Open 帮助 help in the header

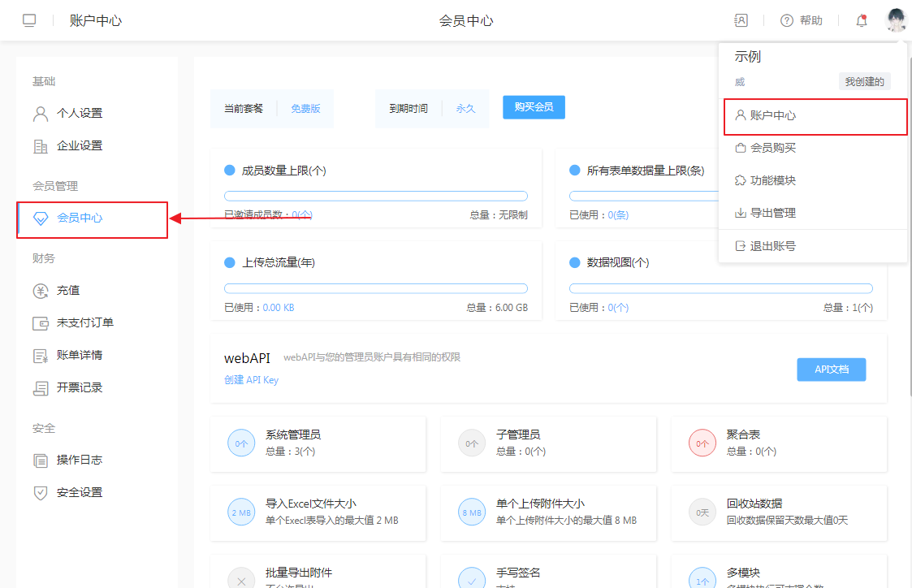(802, 20)
